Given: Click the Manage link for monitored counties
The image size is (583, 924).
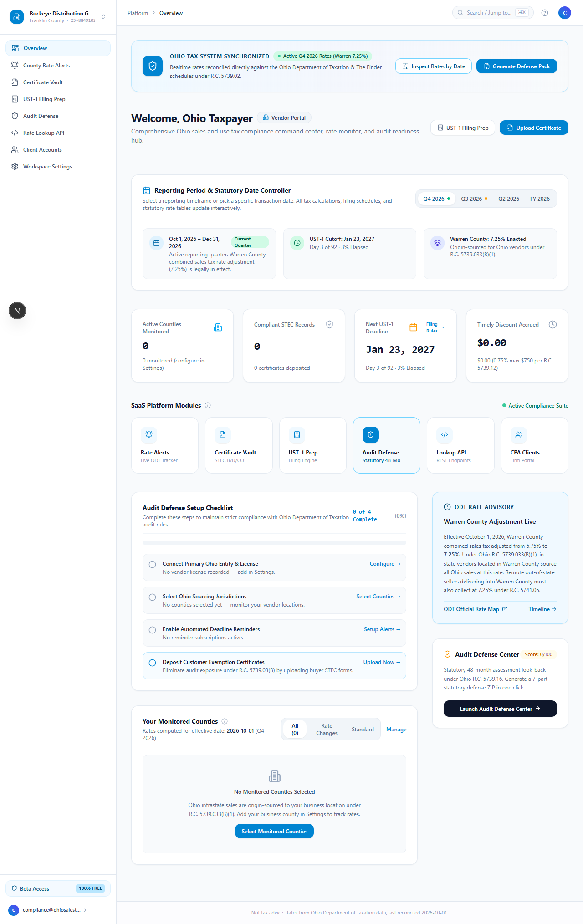Looking at the screenshot, I should click(x=396, y=730).
